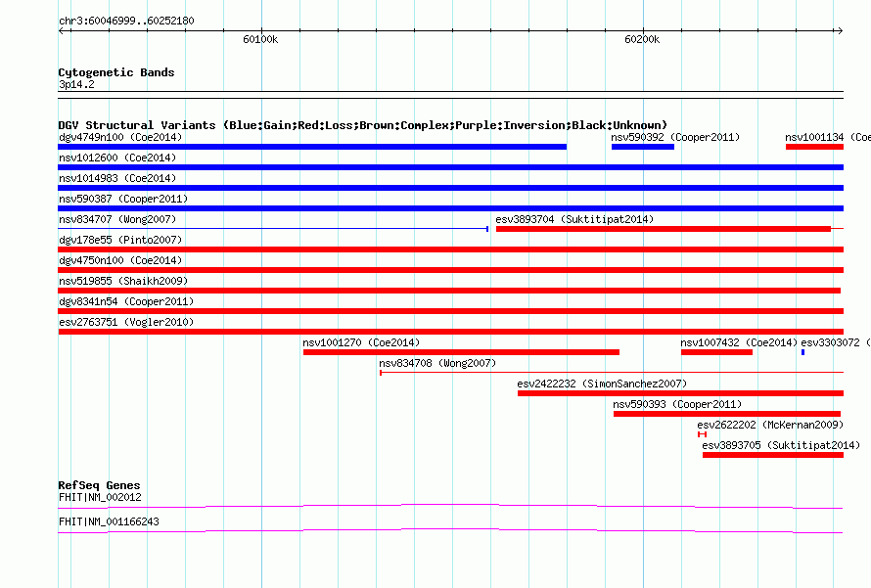871x588 pixels.
Task: Open the nsv590392 (Cooper2011) variant label
Action: click(x=675, y=137)
